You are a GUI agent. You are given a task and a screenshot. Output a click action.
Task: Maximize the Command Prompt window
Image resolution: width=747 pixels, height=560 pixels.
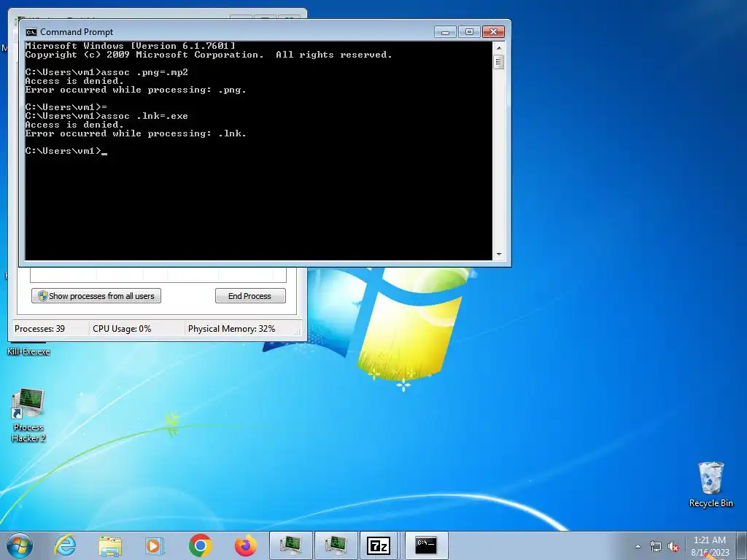coord(469,32)
